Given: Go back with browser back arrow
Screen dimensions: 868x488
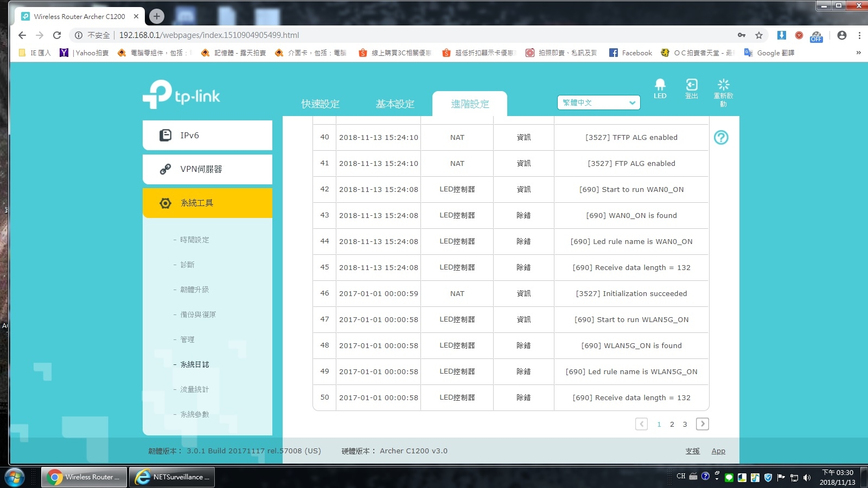Looking at the screenshot, I should [22, 35].
